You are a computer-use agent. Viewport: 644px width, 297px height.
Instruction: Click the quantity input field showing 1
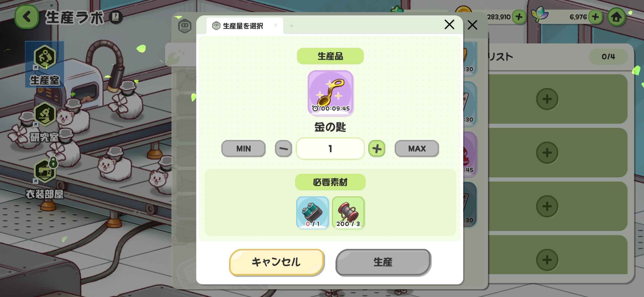[330, 148]
